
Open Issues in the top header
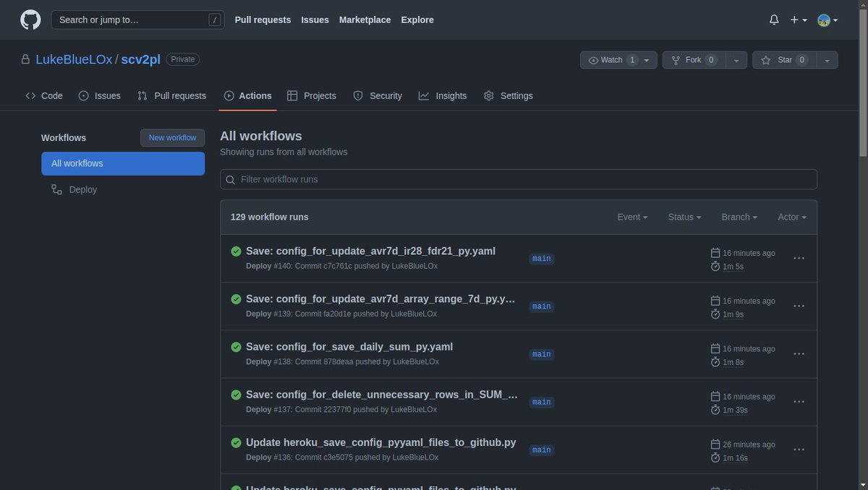click(x=315, y=20)
